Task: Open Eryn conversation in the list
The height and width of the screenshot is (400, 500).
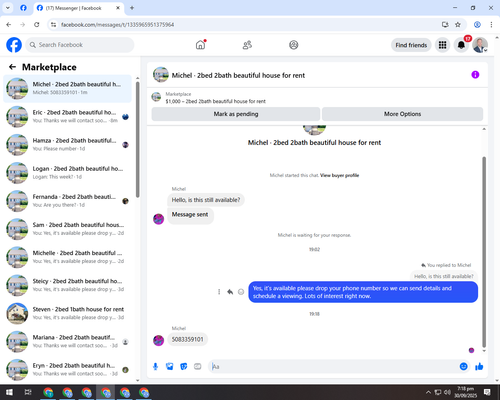Action: pyautogui.click(x=67, y=369)
